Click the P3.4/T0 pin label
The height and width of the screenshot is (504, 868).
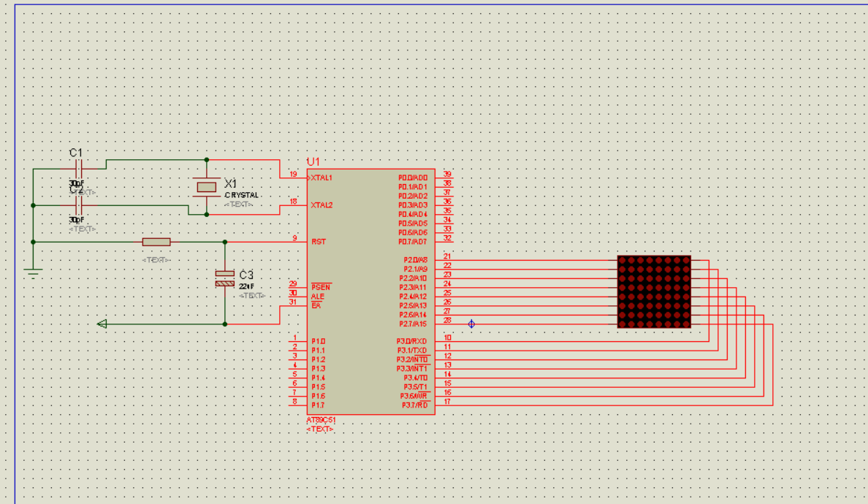(416, 378)
